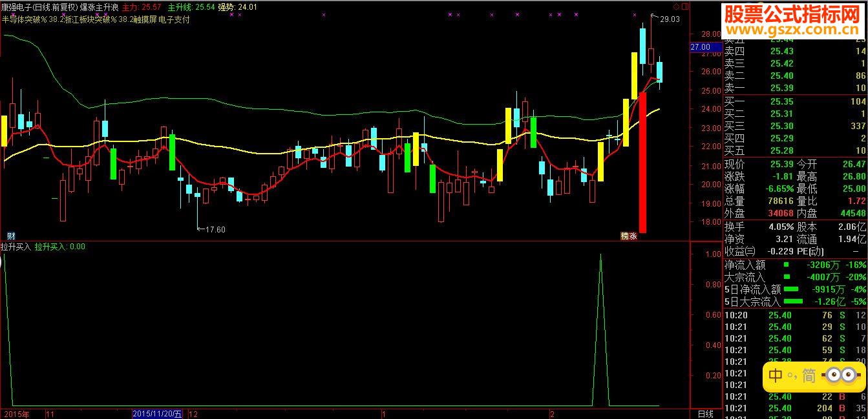Click the 卖四 ask row

[x=795, y=52]
